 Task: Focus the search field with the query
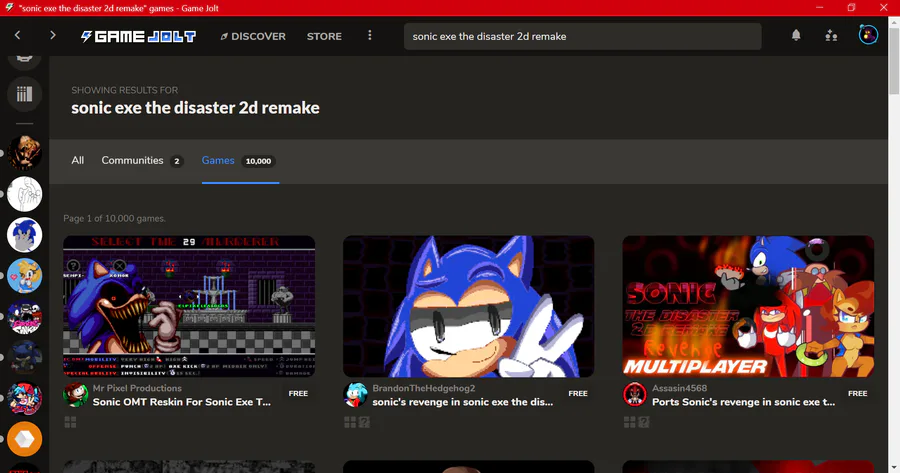pyautogui.click(x=583, y=36)
